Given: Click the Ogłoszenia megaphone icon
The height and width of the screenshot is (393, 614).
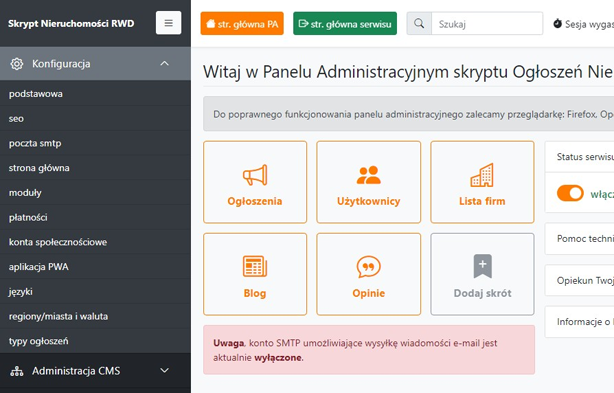Looking at the screenshot, I should point(255,175).
